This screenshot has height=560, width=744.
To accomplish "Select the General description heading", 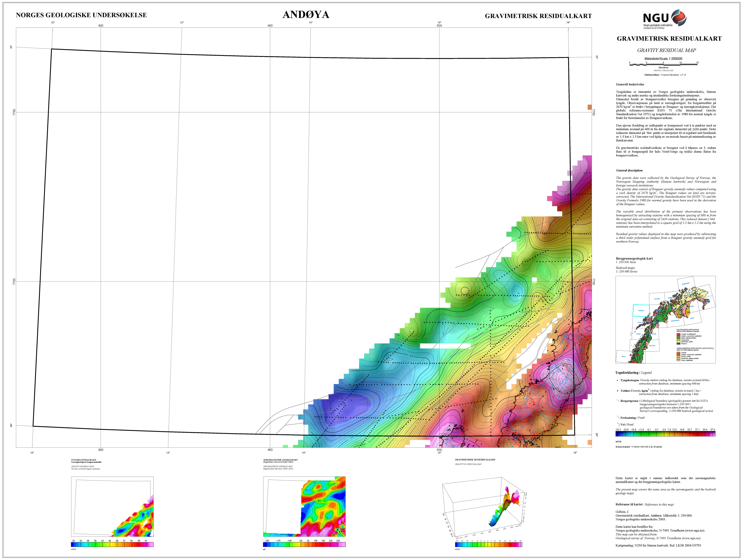I will tap(629, 171).
